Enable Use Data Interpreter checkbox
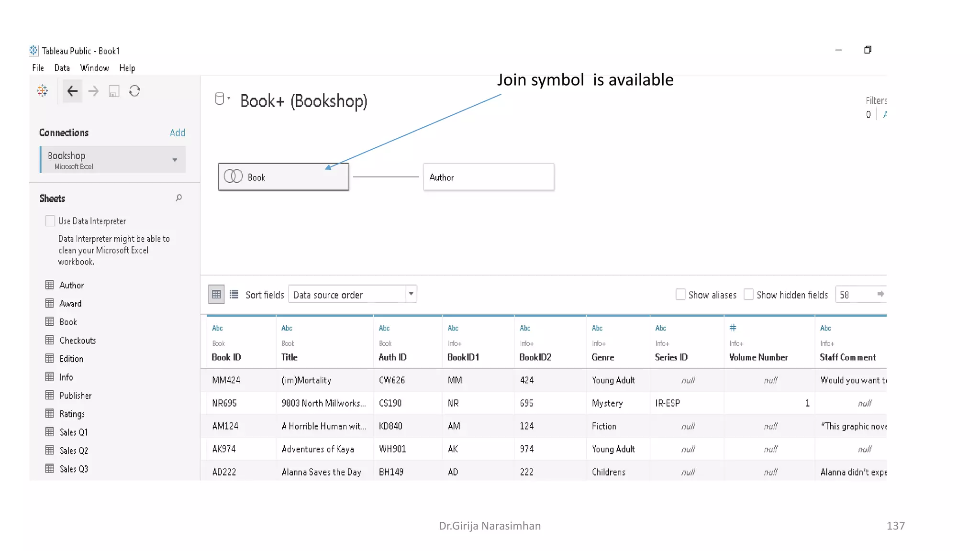 (x=50, y=221)
